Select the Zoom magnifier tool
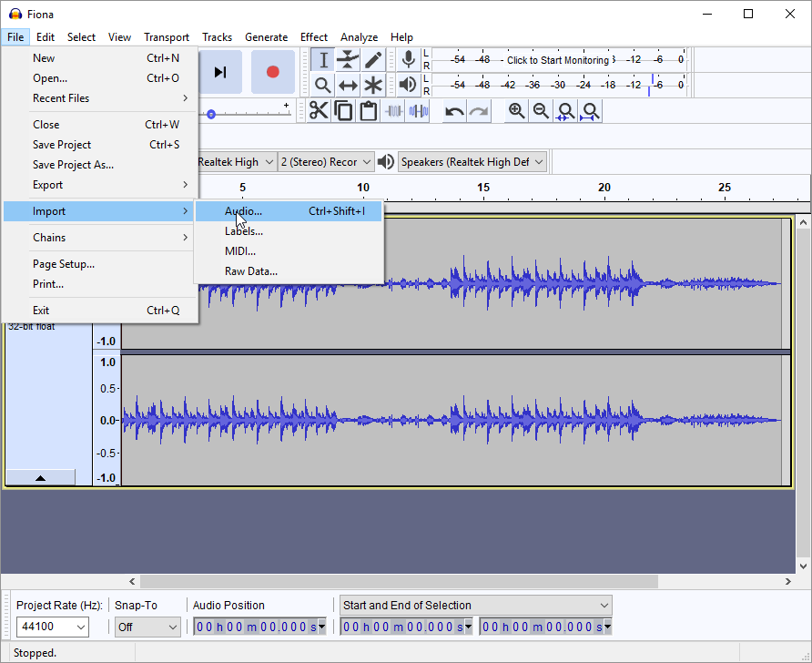Screen dimensions: 812x663 322,86
